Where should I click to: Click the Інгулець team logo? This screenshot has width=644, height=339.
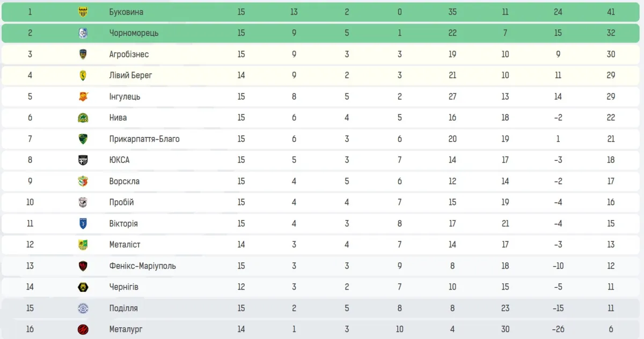point(83,97)
